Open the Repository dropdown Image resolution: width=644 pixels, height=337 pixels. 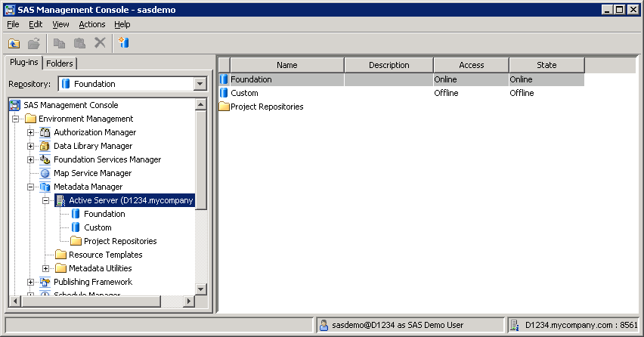[200, 84]
